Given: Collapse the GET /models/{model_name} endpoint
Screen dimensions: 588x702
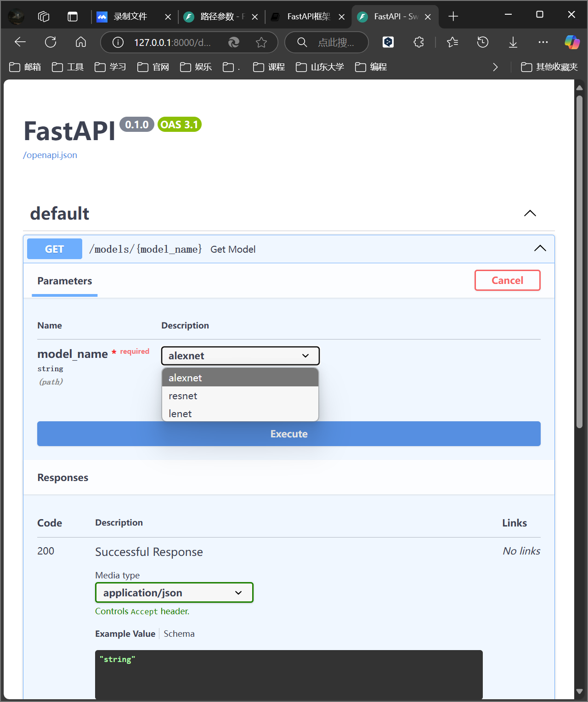Looking at the screenshot, I should (540, 249).
